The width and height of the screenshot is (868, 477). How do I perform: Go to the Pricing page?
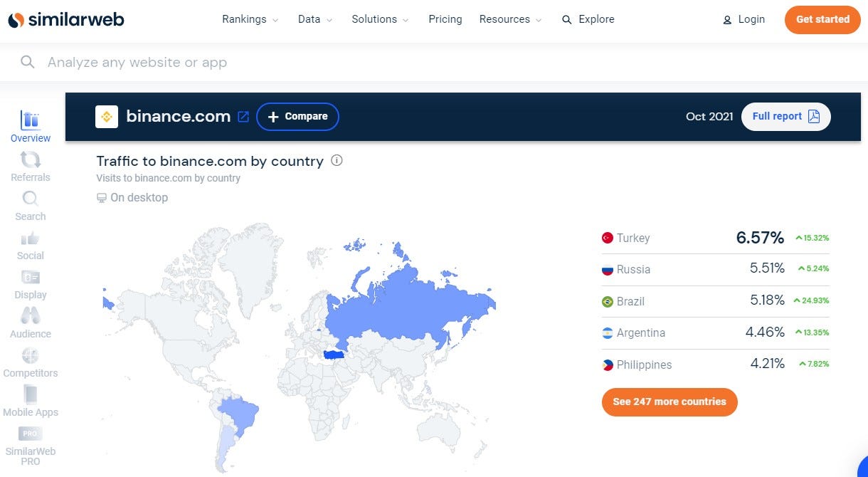pos(445,19)
